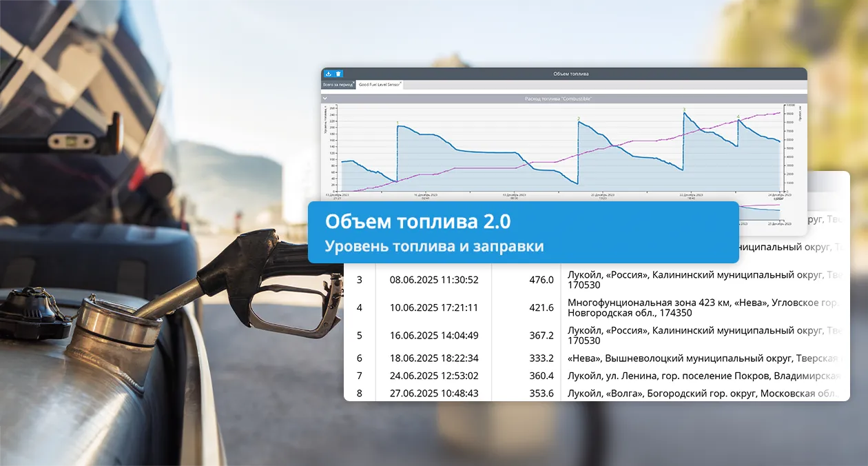Select the 'Многофункциональная зона 423 км' address
This screenshot has height=466, width=868.
tap(703, 307)
